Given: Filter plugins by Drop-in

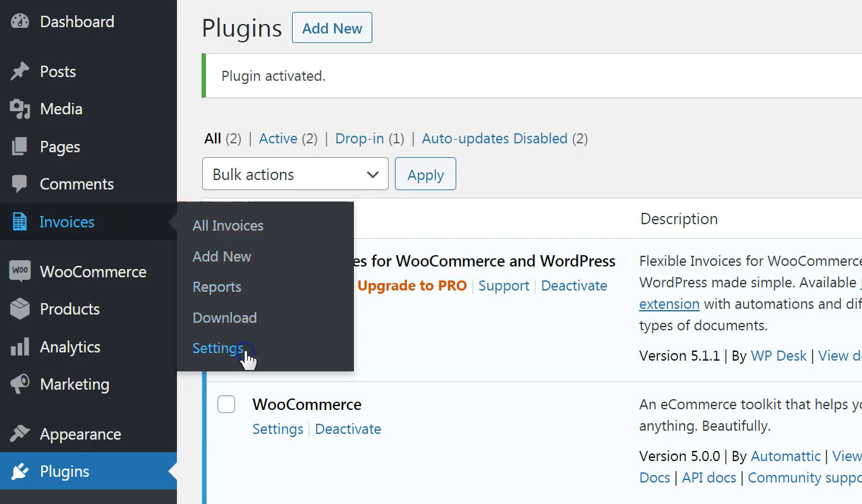Looking at the screenshot, I should tap(360, 138).
